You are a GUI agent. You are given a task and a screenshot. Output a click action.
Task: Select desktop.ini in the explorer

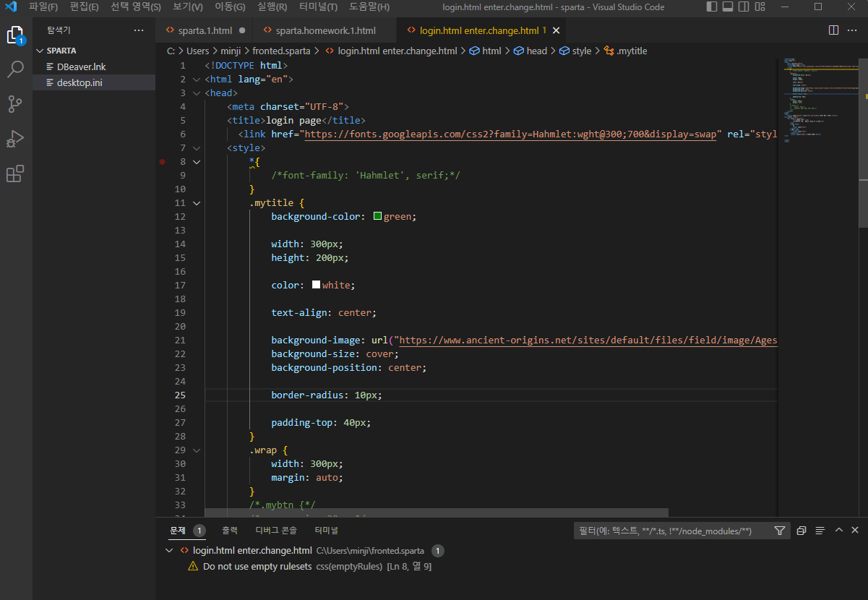coord(94,82)
